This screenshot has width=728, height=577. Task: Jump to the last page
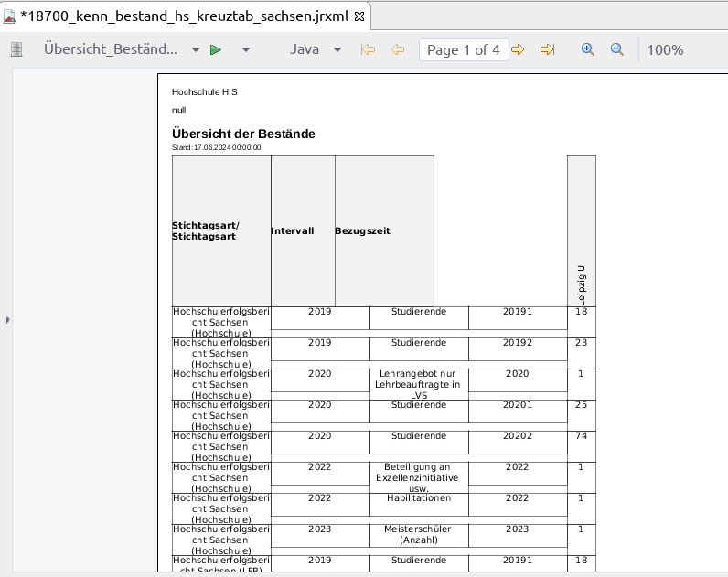pyautogui.click(x=548, y=49)
